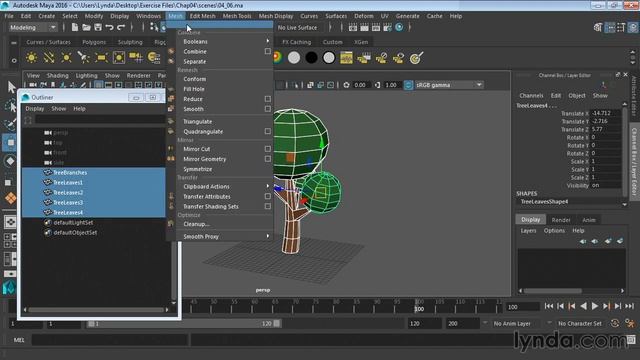Click the Play backwards button
640x360 pixels.
tap(583, 306)
